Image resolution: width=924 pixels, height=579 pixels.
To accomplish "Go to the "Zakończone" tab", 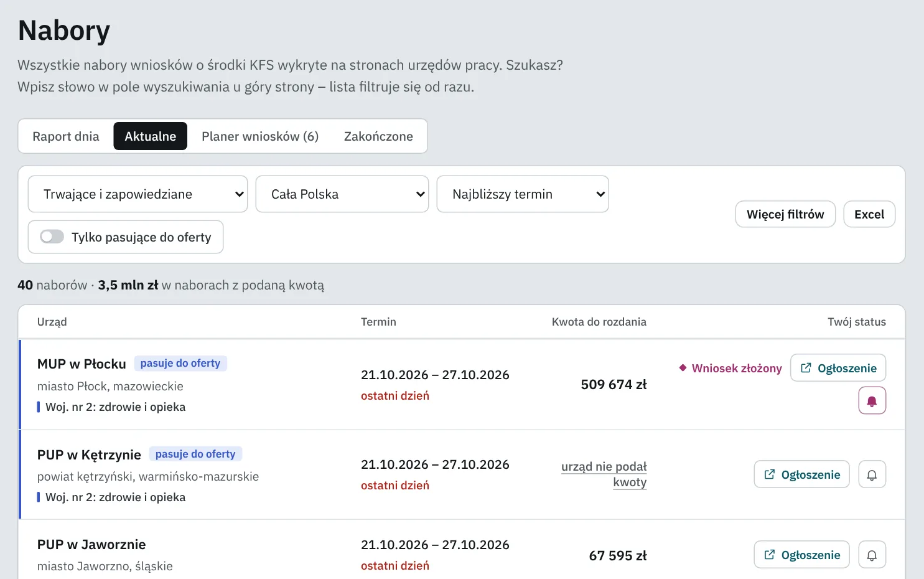I will pos(378,136).
